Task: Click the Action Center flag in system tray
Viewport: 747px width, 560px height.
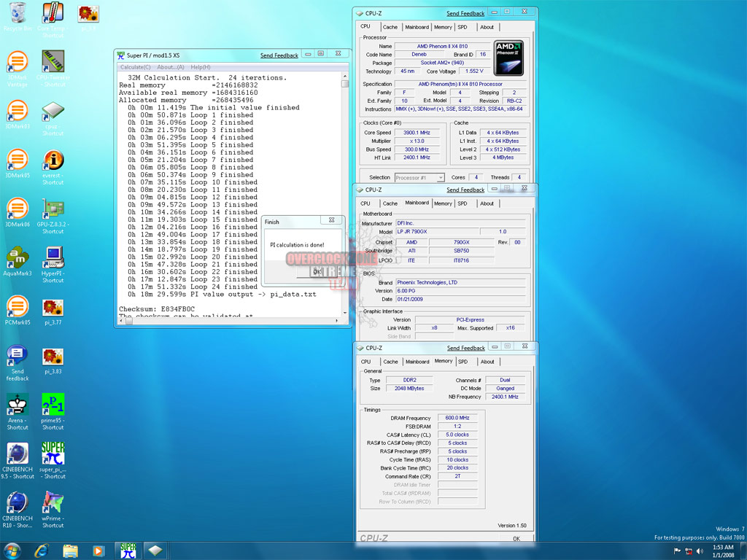Action: 677,551
